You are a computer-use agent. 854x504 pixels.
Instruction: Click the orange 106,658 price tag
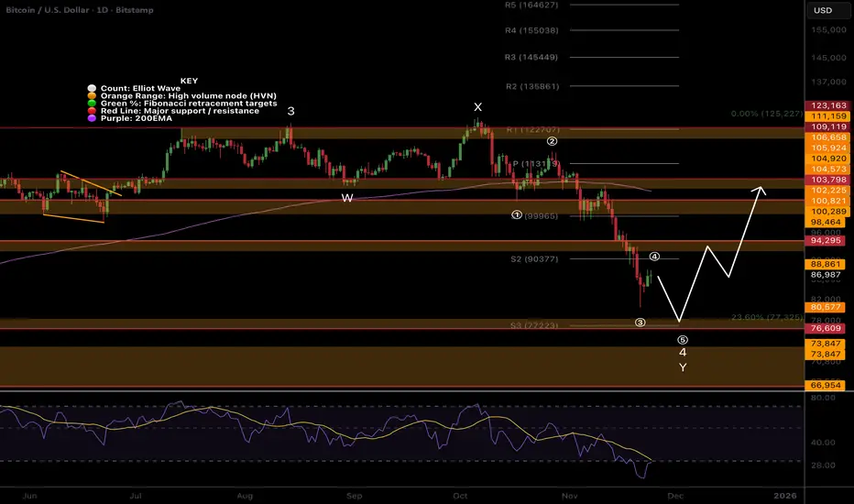(x=828, y=137)
